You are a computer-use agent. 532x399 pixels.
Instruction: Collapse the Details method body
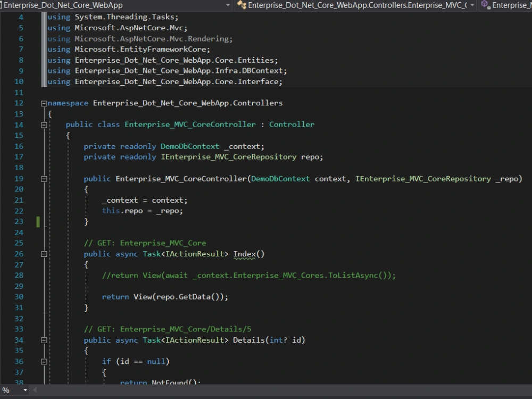45,340
